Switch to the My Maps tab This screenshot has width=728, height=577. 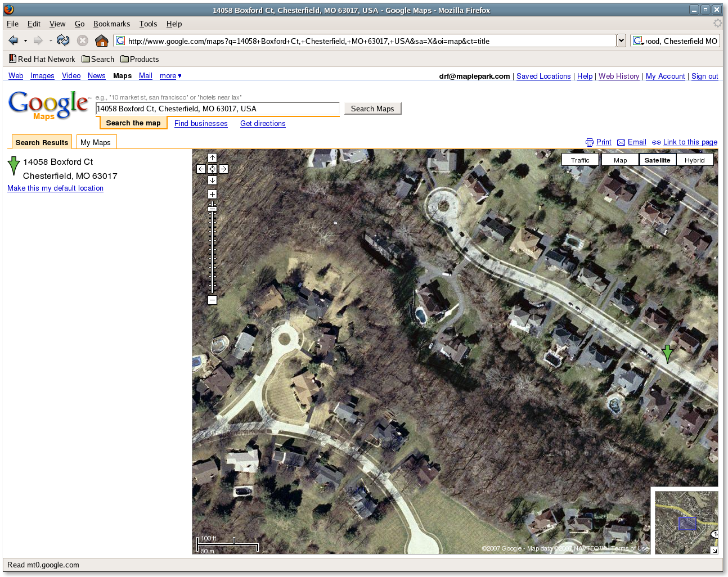(96, 143)
